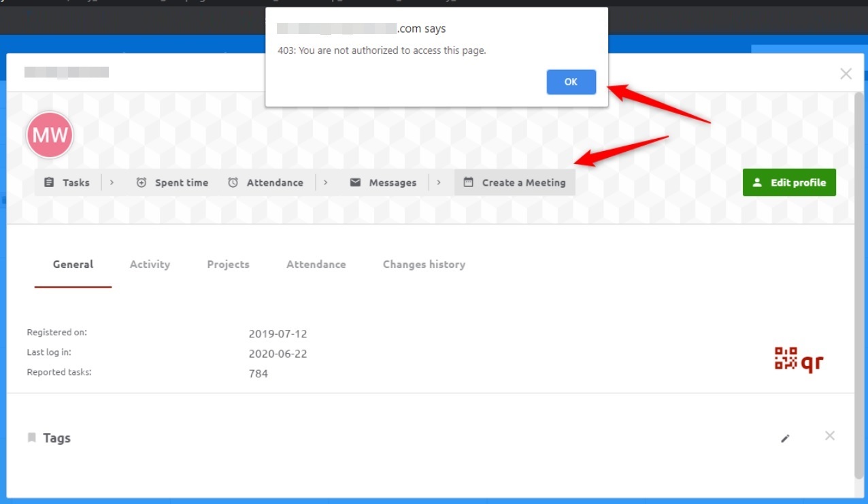Screen dimensions: 868x504
Task: Expand the chevron next to Tasks
Action: point(112,182)
